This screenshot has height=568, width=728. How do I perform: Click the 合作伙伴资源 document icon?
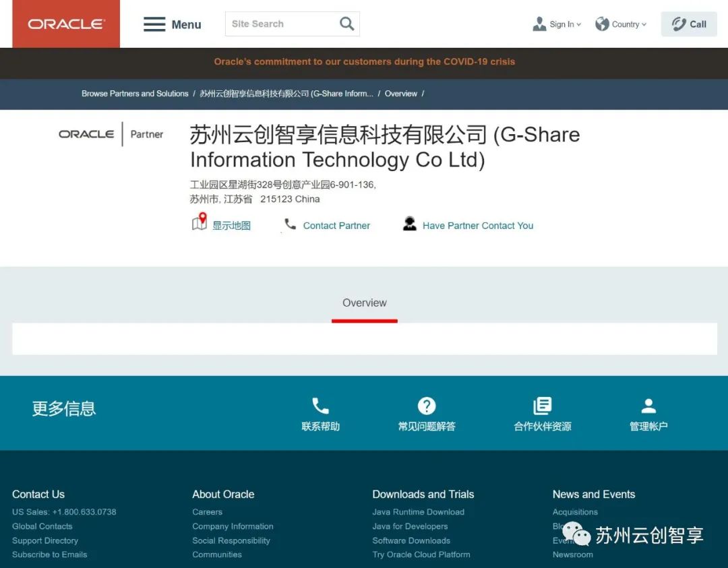pyautogui.click(x=542, y=406)
